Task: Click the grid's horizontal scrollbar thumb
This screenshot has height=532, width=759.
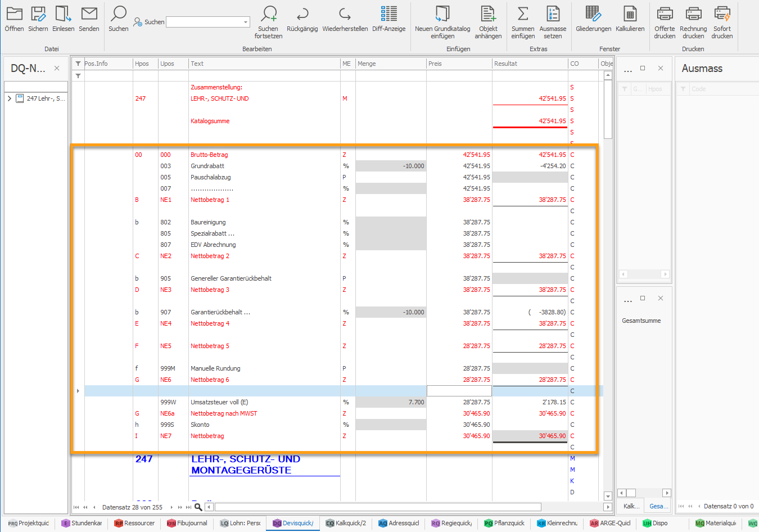Action: tap(378, 507)
